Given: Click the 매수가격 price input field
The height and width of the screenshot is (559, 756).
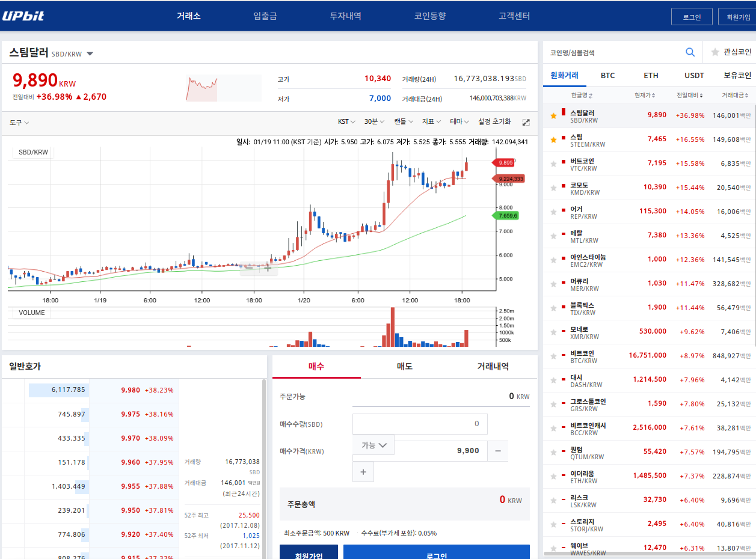Looking at the screenshot, I should point(440,450).
